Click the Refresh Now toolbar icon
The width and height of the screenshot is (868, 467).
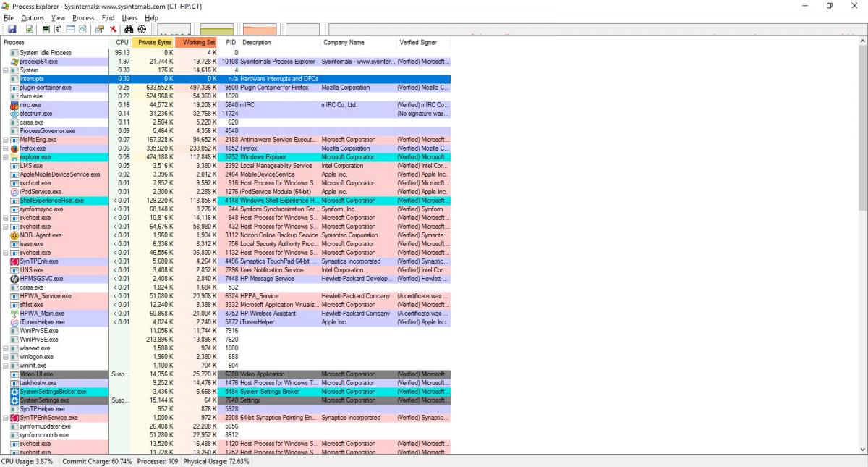pyautogui.click(x=30, y=29)
